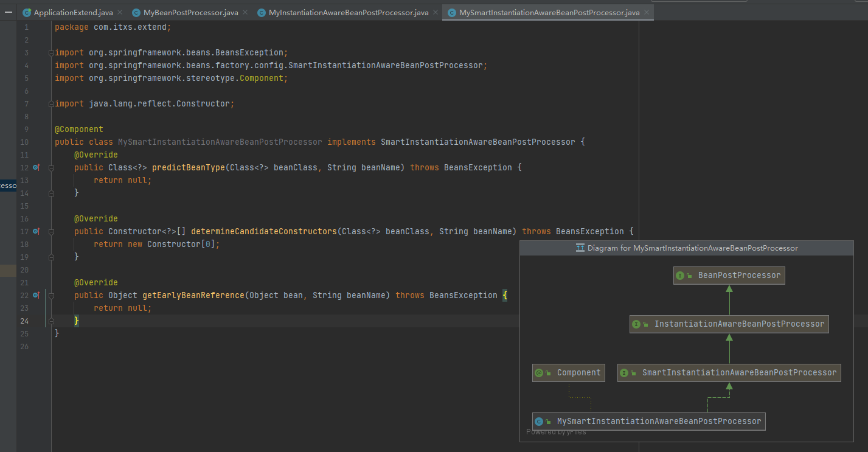Fold the import block at line 3
Viewport: 868px width, 452px height.
pyautogui.click(x=51, y=53)
